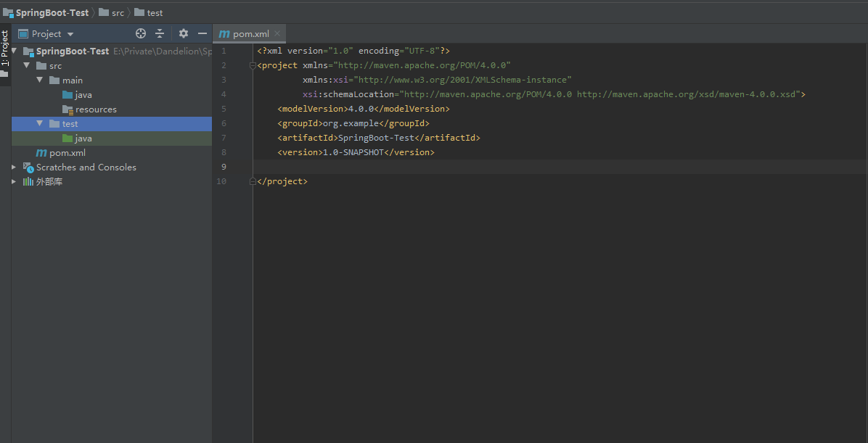Expand the 外部库 external libraries node
868x443 pixels.
(x=14, y=182)
